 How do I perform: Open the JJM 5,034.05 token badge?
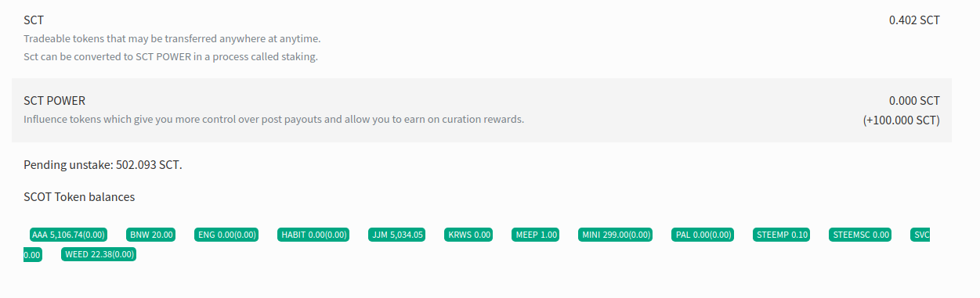pyautogui.click(x=396, y=235)
